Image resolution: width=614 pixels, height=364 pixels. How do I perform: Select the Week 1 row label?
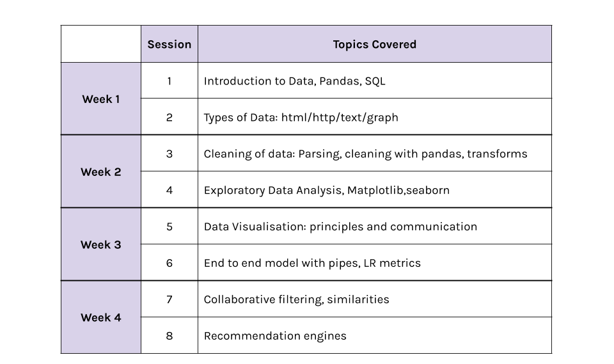[x=101, y=99]
